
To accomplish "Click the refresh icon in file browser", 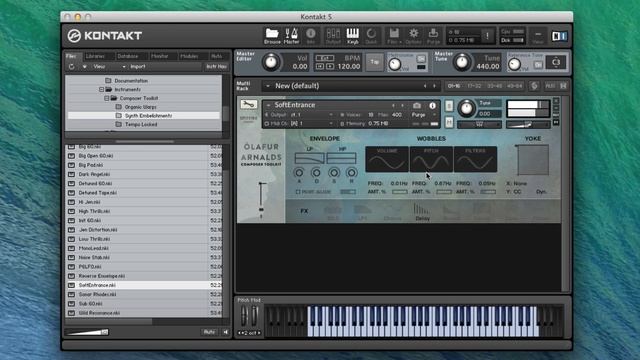I will pyautogui.click(x=71, y=67).
